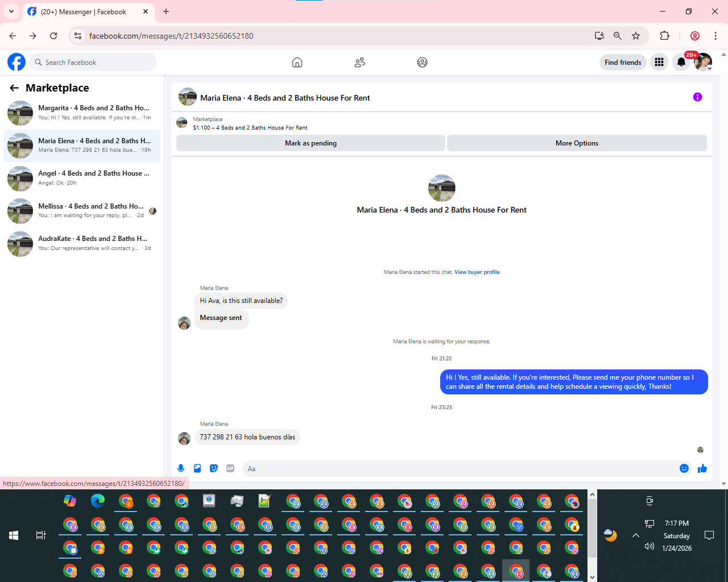Open AudraKate conversation in the list

click(x=82, y=244)
